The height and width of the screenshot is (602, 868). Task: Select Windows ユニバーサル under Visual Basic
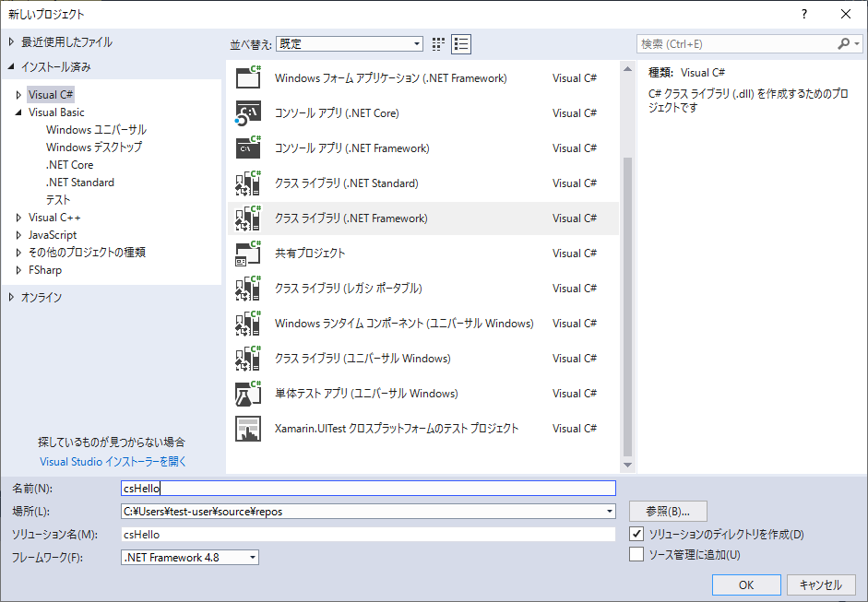[96, 129]
